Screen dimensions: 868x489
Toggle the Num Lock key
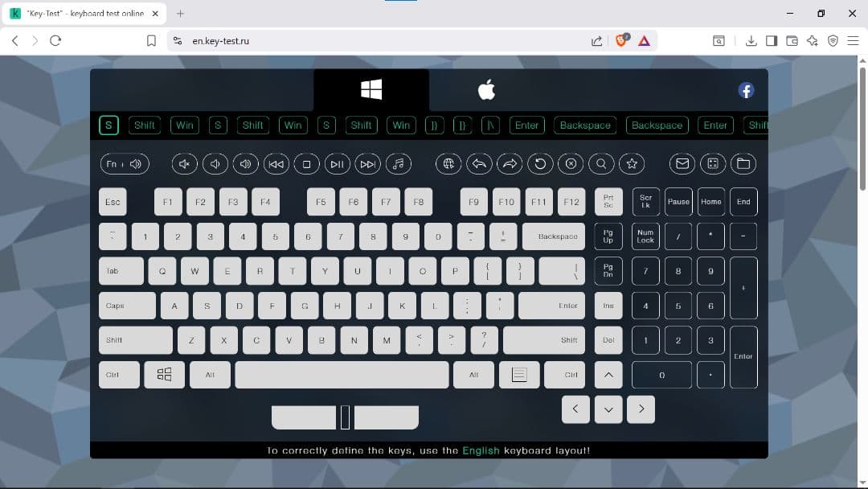pos(645,236)
